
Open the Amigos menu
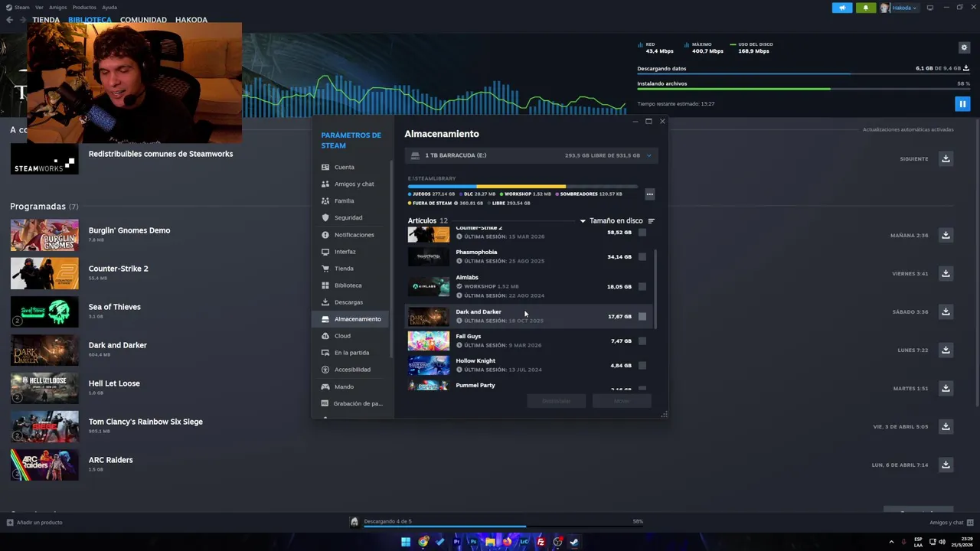pos(57,8)
